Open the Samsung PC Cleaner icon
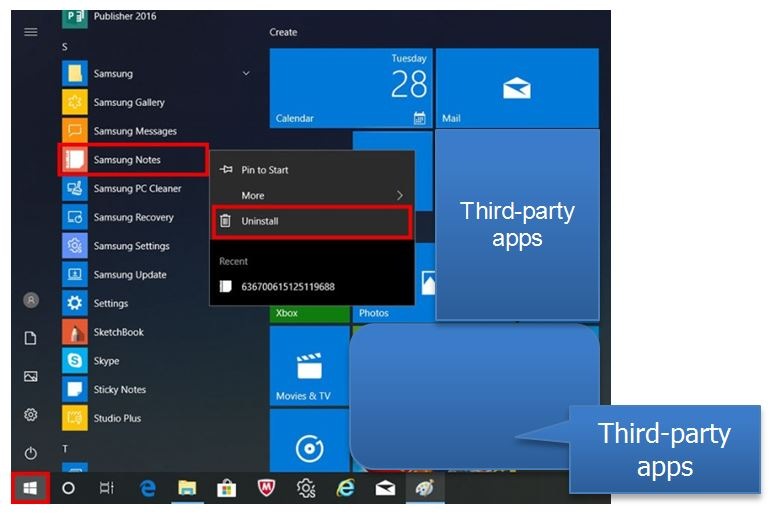 tap(75, 188)
